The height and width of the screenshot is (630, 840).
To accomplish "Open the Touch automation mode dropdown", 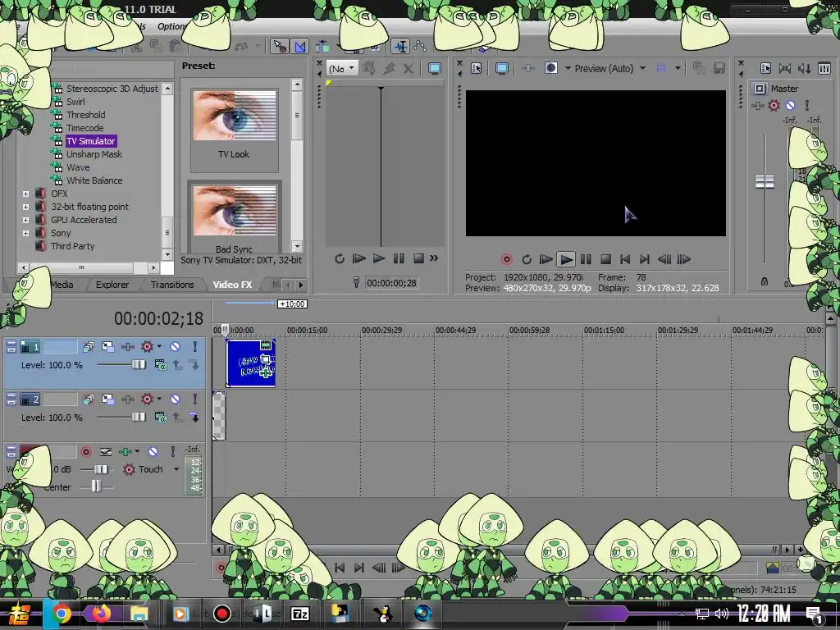I will click(x=176, y=469).
